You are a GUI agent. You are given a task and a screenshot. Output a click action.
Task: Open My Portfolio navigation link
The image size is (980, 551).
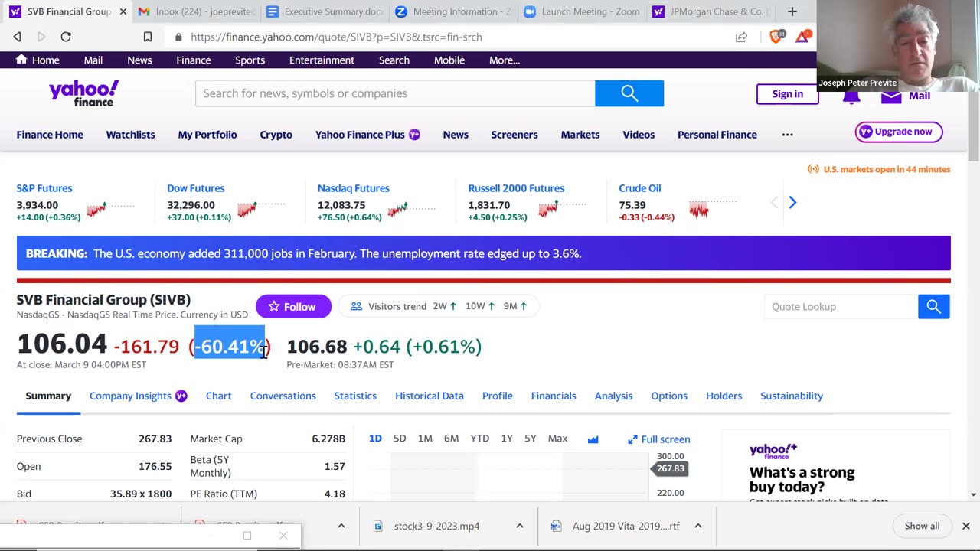pos(207,135)
